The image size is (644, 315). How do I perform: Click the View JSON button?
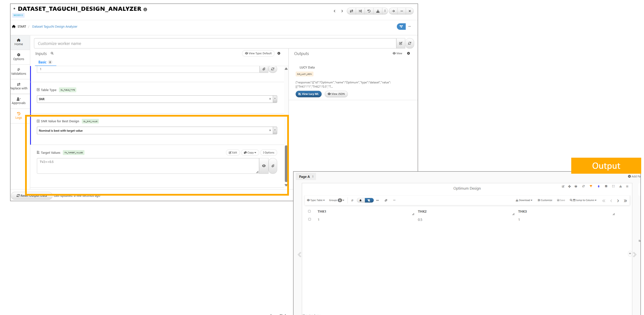tap(336, 94)
